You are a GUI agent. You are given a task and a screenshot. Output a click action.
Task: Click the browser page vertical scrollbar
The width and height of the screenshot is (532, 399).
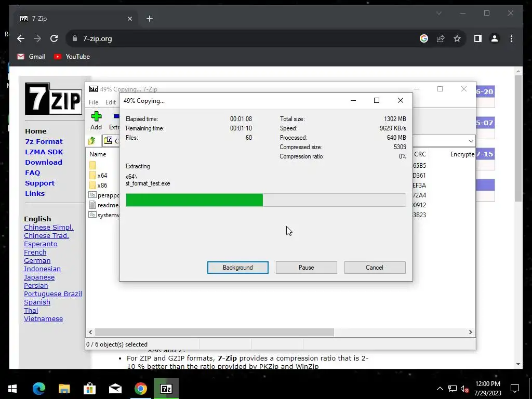(518, 139)
